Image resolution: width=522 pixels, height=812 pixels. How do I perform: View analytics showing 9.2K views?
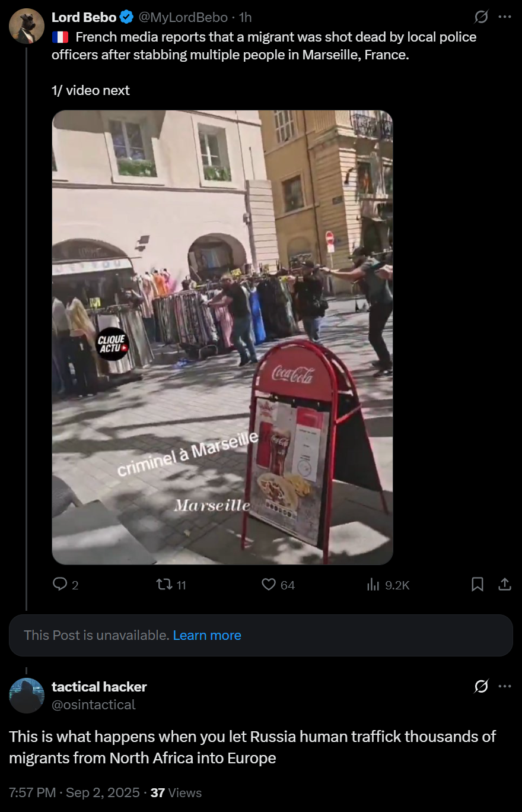pos(388,585)
